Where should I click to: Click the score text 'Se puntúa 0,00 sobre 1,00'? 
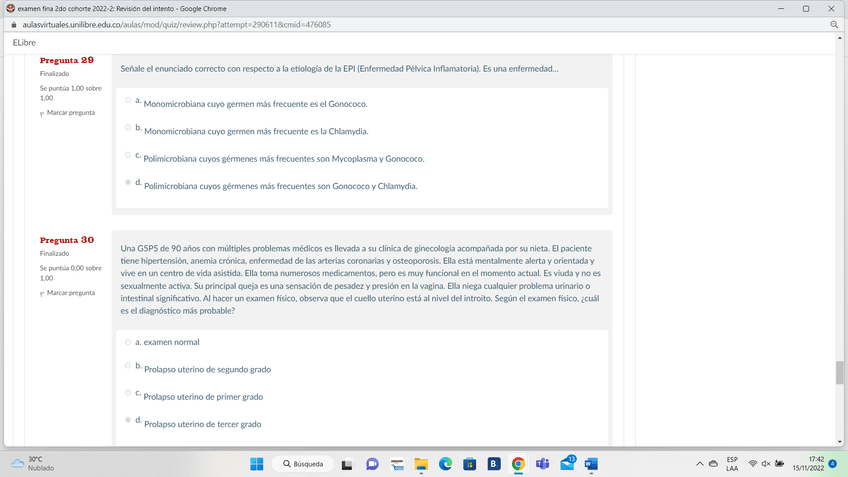click(x=70, y=273)
